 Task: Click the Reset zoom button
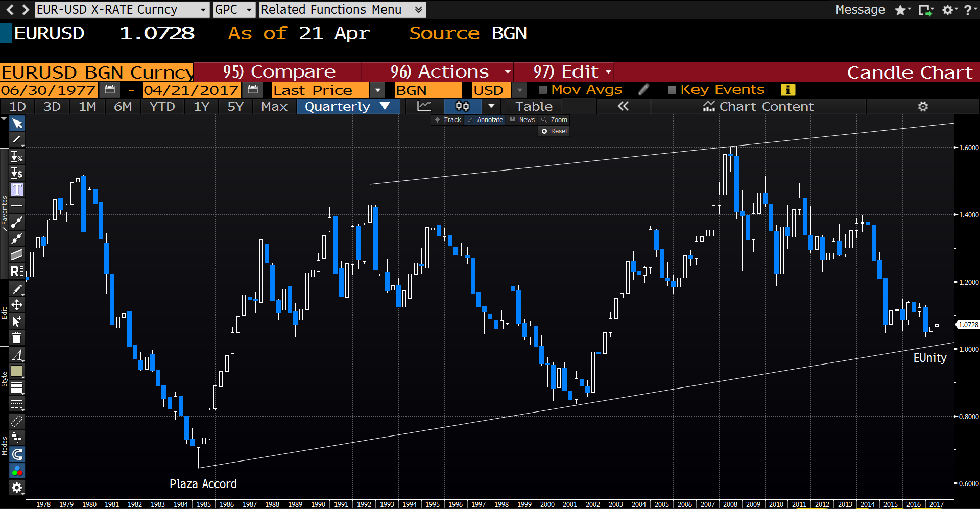555,131
